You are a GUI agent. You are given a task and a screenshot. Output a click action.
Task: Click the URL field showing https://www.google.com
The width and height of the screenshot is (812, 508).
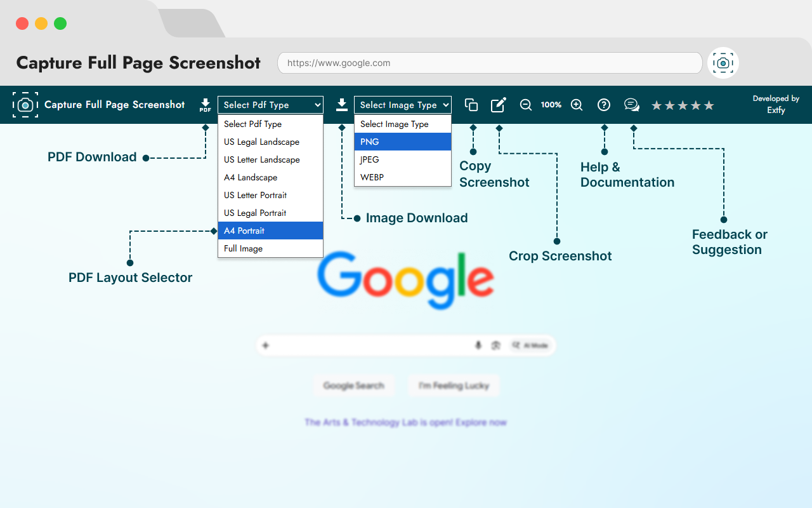[x=490, y=63]
